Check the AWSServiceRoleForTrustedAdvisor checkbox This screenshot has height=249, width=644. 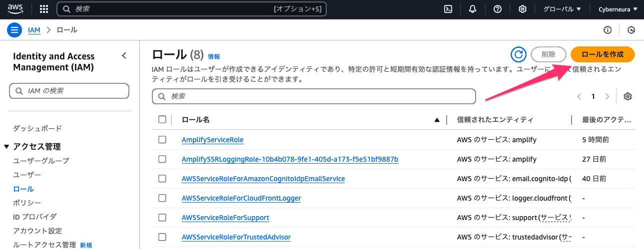pos(162,237)
